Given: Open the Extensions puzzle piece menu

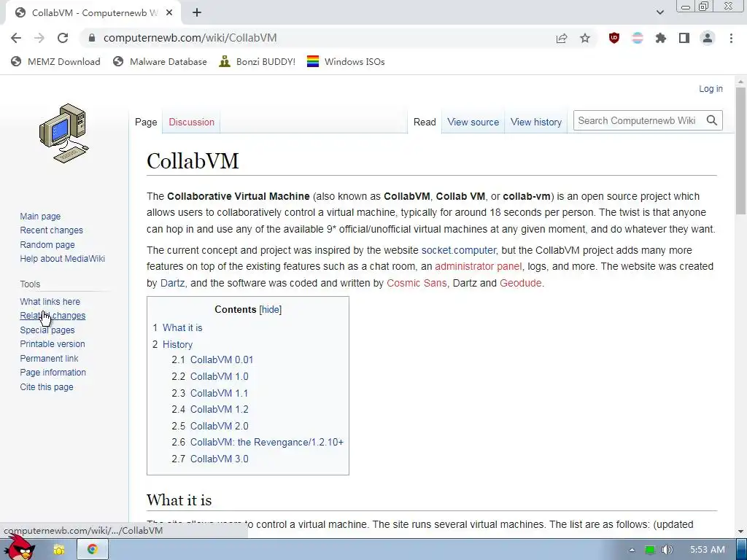Looking at the screenshot, I should [x=660, y=38].
